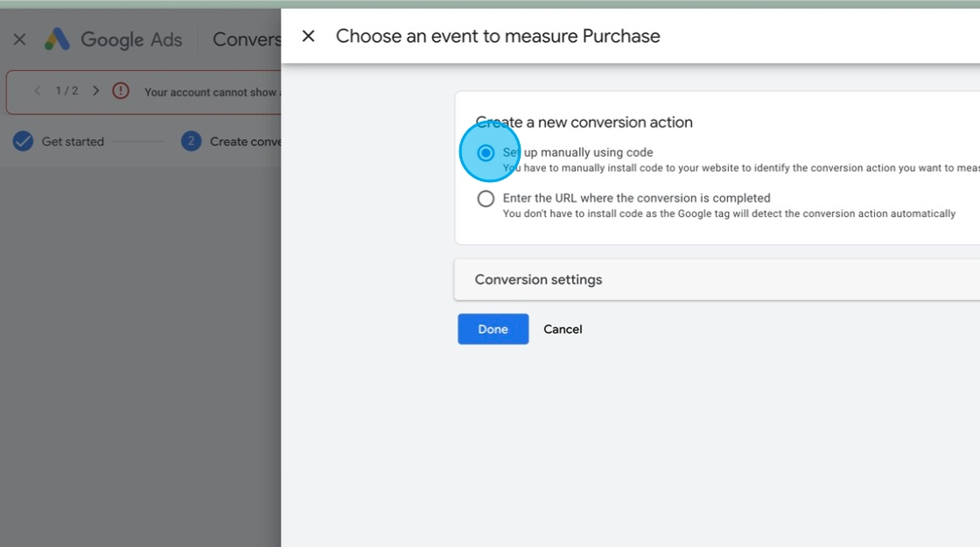The width and height of the screenshot is (980, 547).
Task: Open the Conversions menu item
Action: [x=248, y=39]
